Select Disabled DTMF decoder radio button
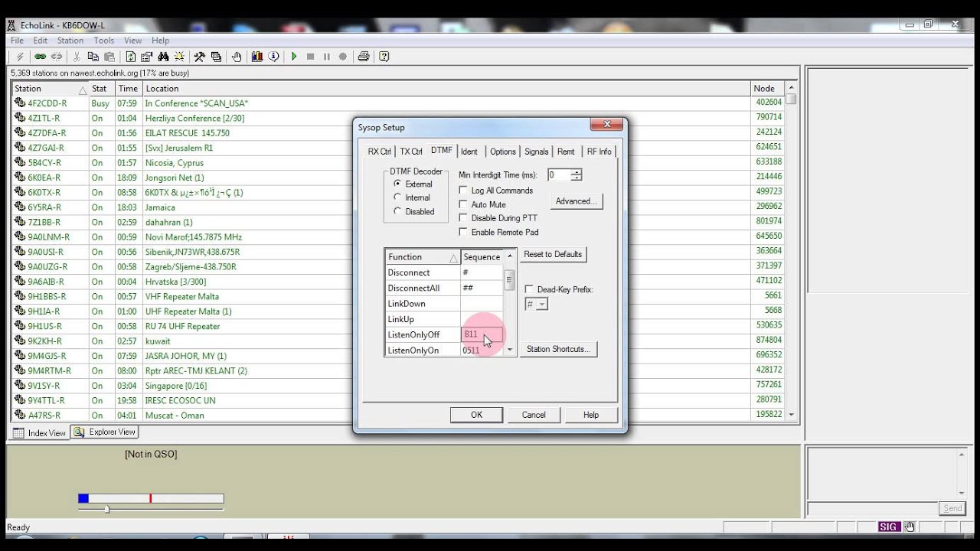The height and width of the screenshot is (551, 980). point(397,211)
